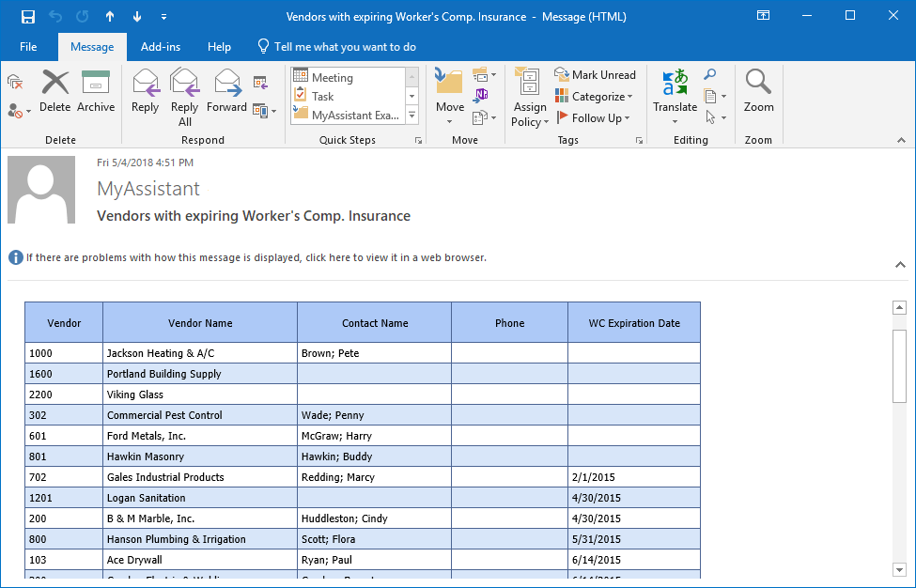916x588 pixels.
Task: Open the Follow Up flag menu
Action: (593, 118)
